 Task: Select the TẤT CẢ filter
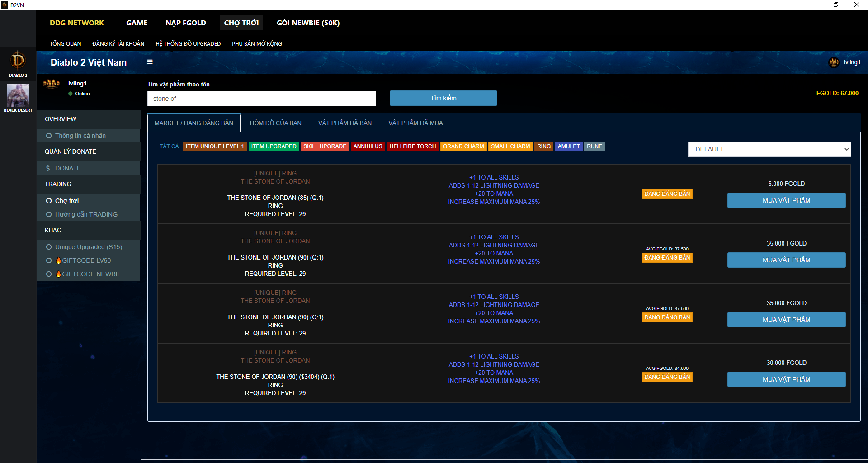click(169, 146)
